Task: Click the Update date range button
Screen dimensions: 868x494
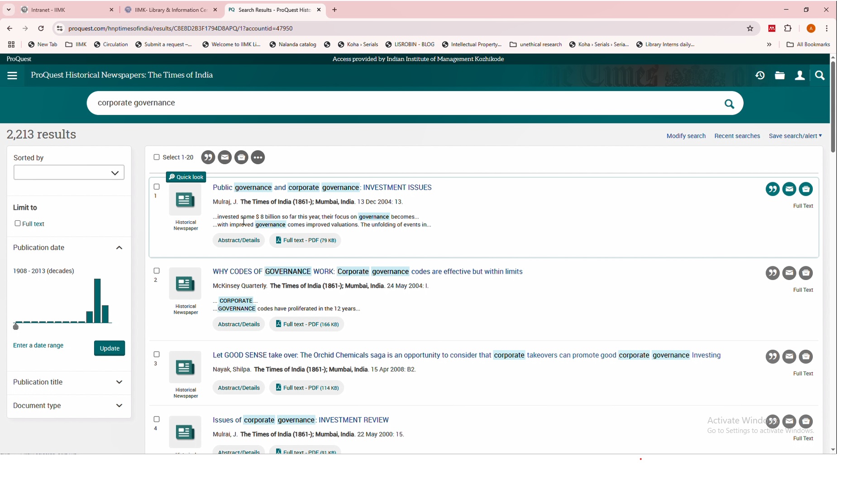Action: point(109,349)
